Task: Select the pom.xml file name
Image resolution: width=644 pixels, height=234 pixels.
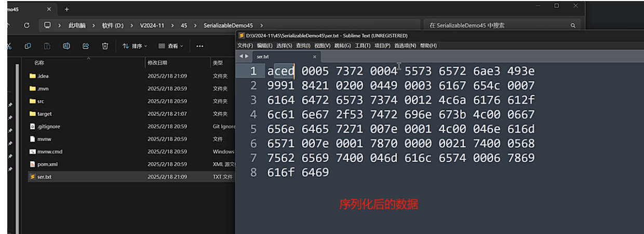Action: (47, 164)
